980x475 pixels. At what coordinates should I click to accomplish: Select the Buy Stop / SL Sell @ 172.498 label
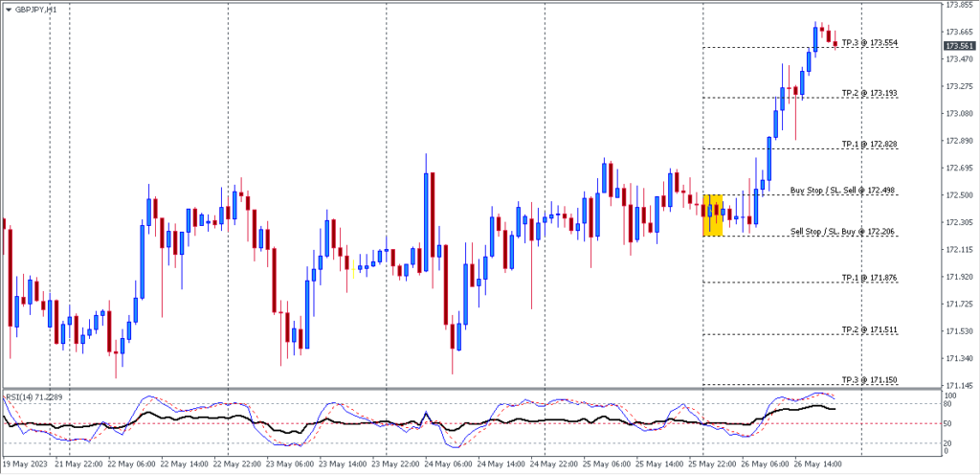[842, 192]
